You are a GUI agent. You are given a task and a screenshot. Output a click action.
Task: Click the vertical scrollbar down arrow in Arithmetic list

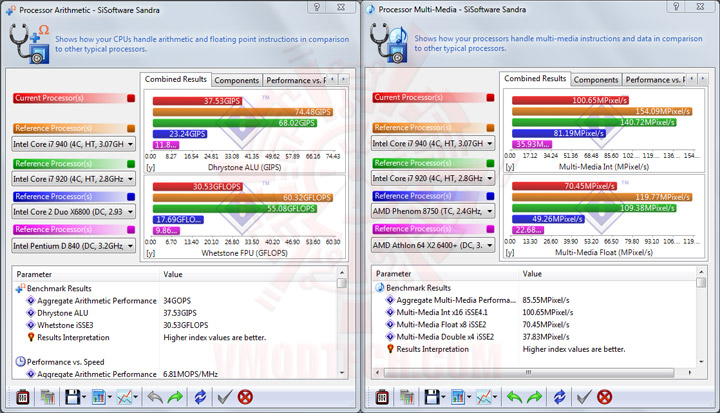pos(342,373)
